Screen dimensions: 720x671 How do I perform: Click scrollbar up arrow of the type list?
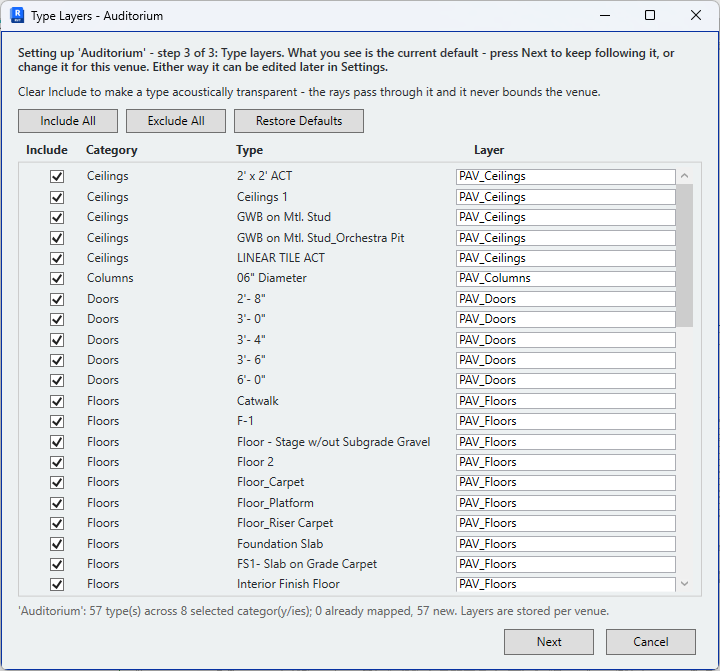point(685,175)
